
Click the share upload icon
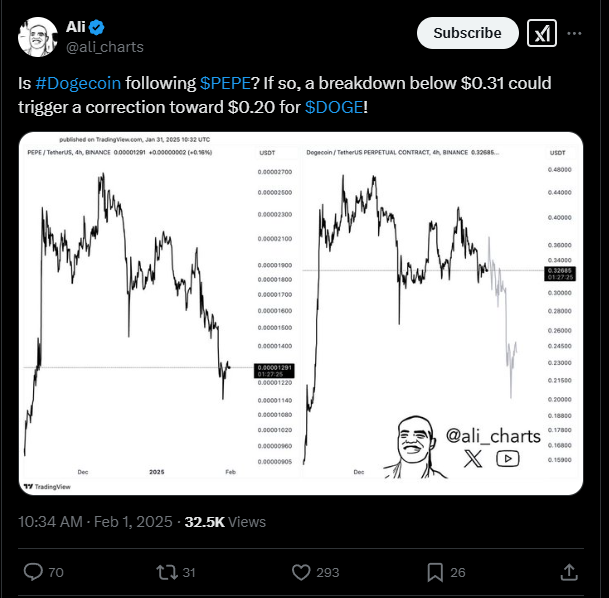[x=569, y=572]
